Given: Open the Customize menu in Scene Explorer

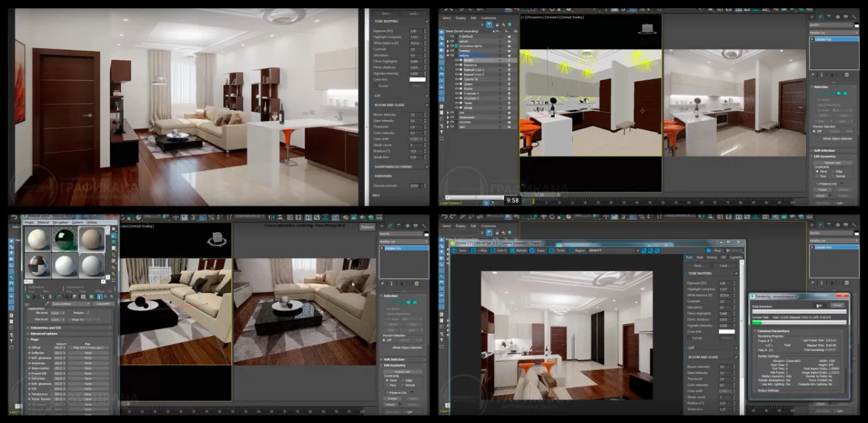Looking at the screenshot, I should point(488,17).
